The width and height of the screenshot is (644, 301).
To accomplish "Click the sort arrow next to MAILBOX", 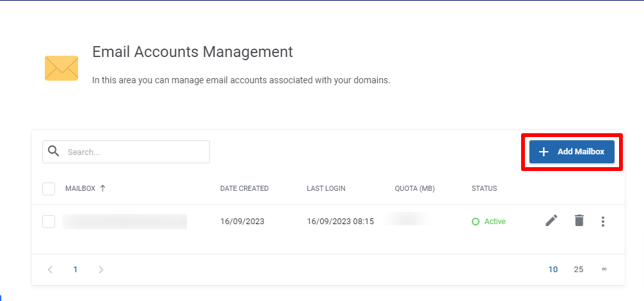I will pos(103,188).
